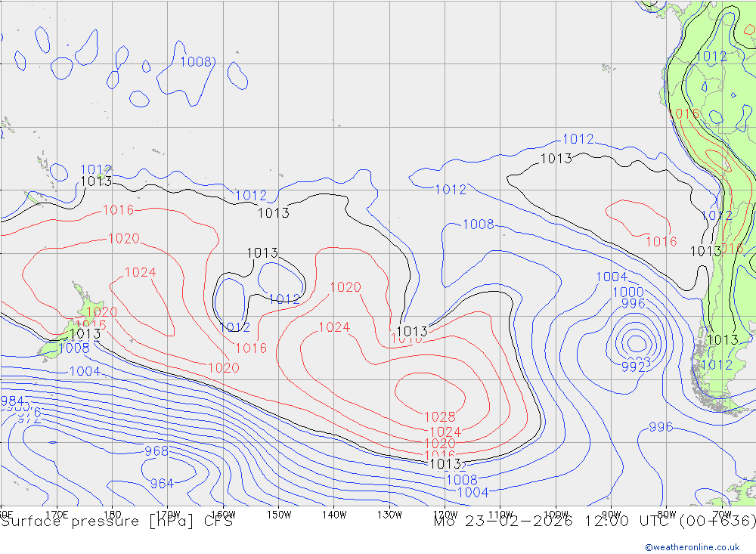Click the 150W longitude label
Image resolution: width=756 pixels, height=554 pixels.
tap(279, 514)
